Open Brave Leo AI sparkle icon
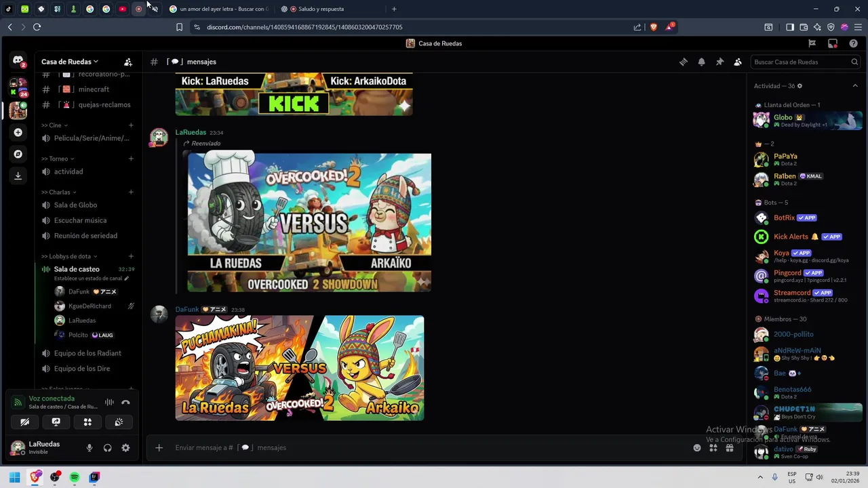868x488 pixels. (x=817, y=27)
